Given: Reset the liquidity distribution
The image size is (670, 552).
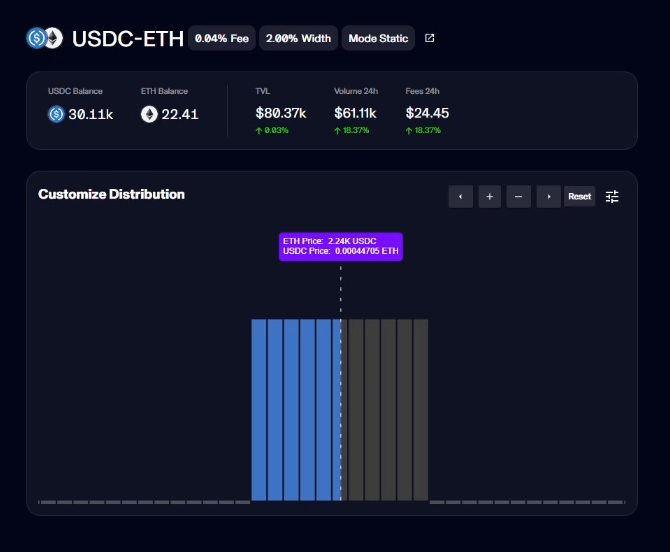Looking at the screenshot, I should coord(580,197).
